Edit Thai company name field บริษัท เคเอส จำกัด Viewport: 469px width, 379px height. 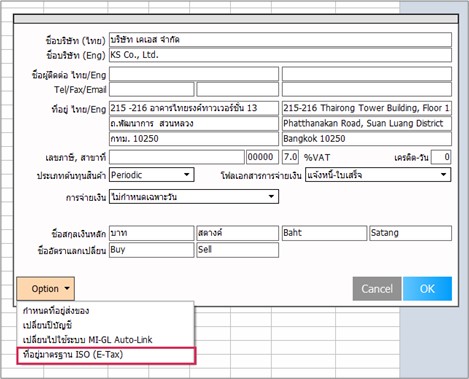click(x=280, y=40)
